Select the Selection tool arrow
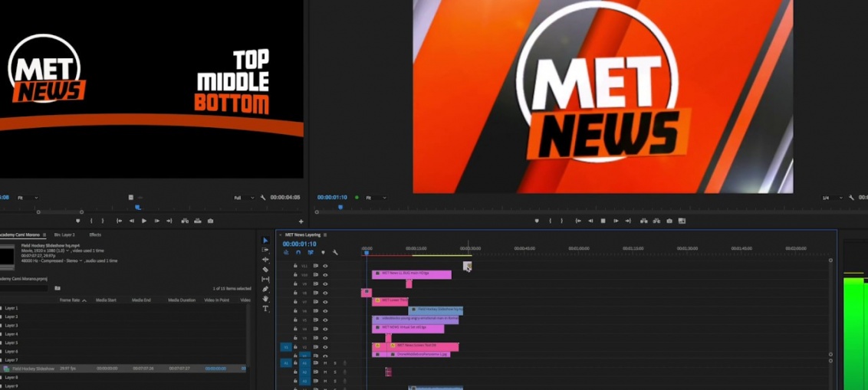This screenshot has height=390, width=868. 265,241
